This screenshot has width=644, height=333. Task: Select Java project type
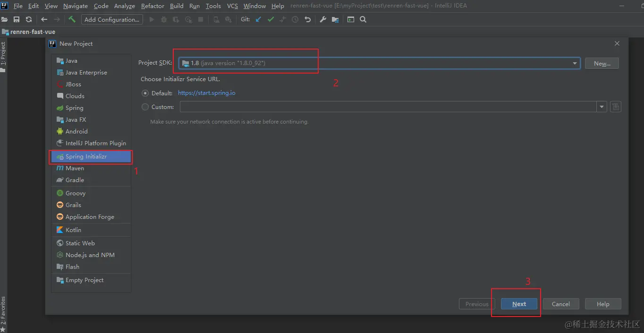[91, 60]
